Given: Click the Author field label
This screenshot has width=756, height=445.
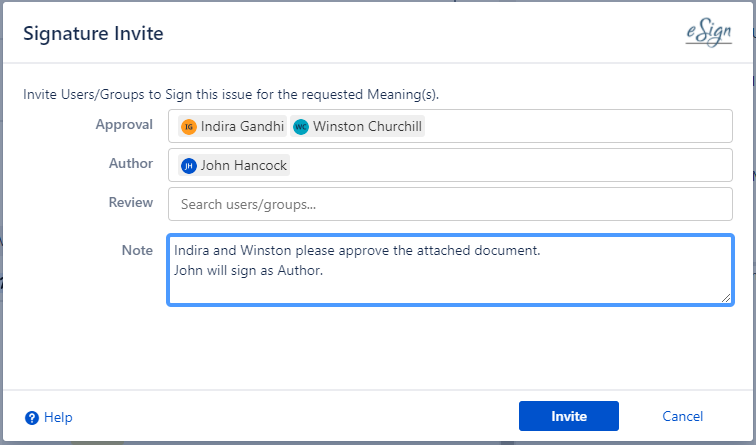Looking at the screenshot, I should pos(131,163).
